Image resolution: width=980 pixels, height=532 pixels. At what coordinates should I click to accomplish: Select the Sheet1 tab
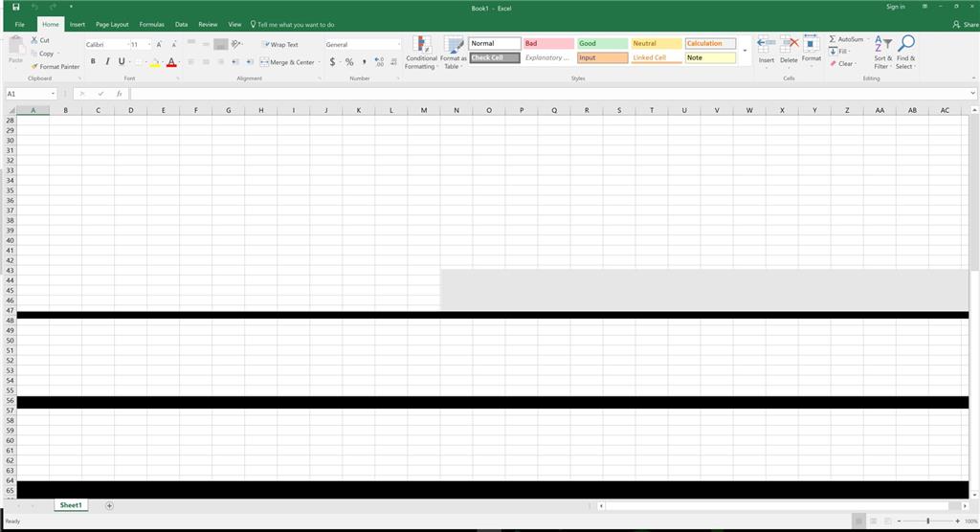(71, 505)
